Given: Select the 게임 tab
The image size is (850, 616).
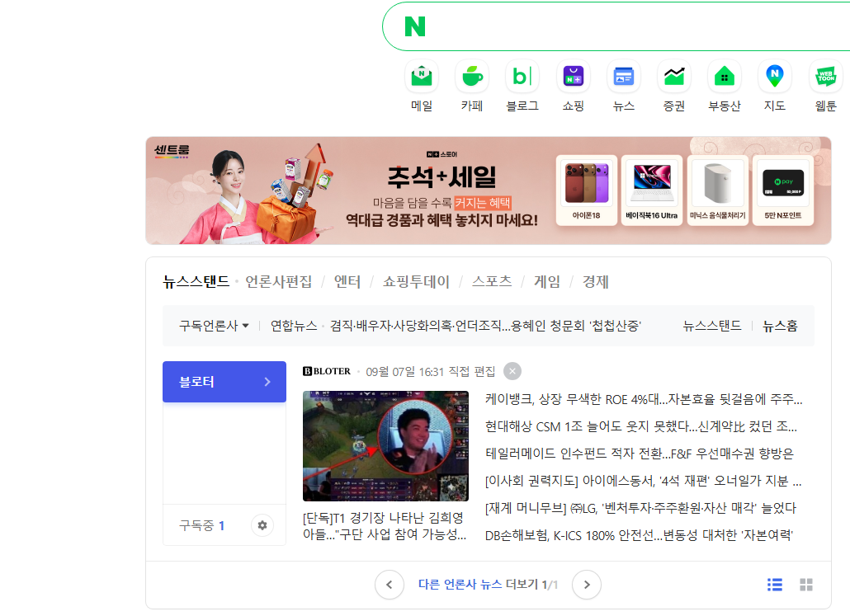Looking at the screenshot, I should pos(547,282).
